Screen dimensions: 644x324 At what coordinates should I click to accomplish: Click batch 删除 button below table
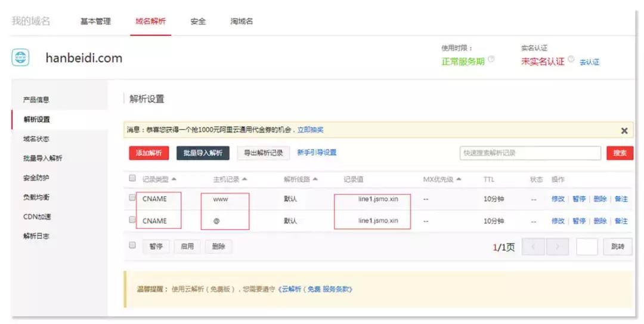(x=218, y=246)
